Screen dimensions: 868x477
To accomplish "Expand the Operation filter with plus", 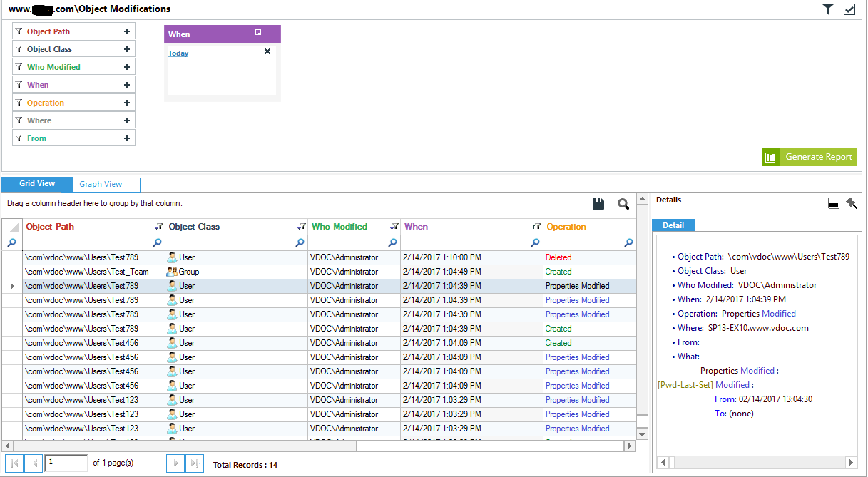I will point(126,103).
